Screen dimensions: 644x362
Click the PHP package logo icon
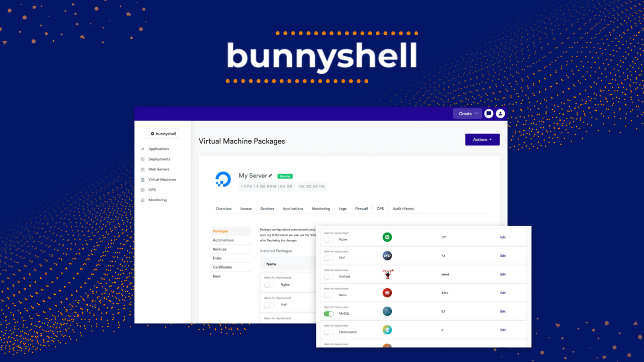(387, 256)
